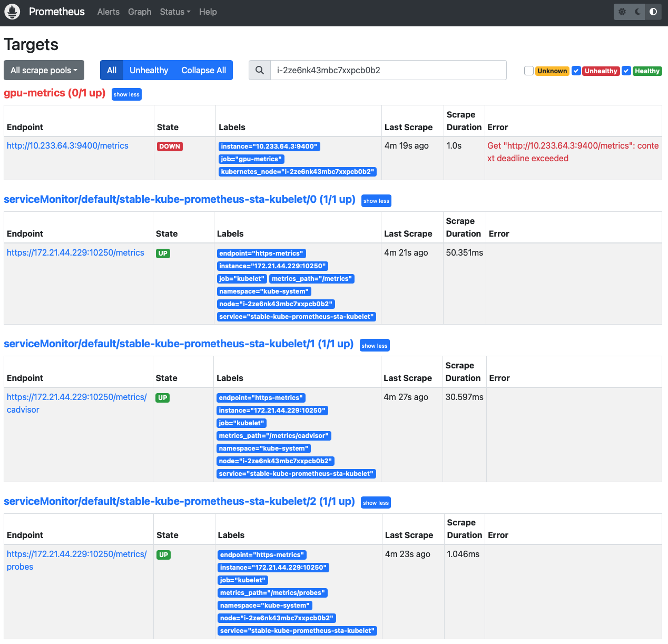
Task: Click label instance="10.233.64.3:9400"
Action: (x=269, y=147)
